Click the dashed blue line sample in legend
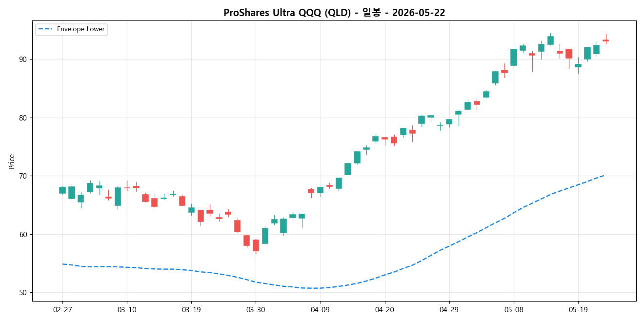Screen dimensions: 644x322 click(x=45, y=29)
